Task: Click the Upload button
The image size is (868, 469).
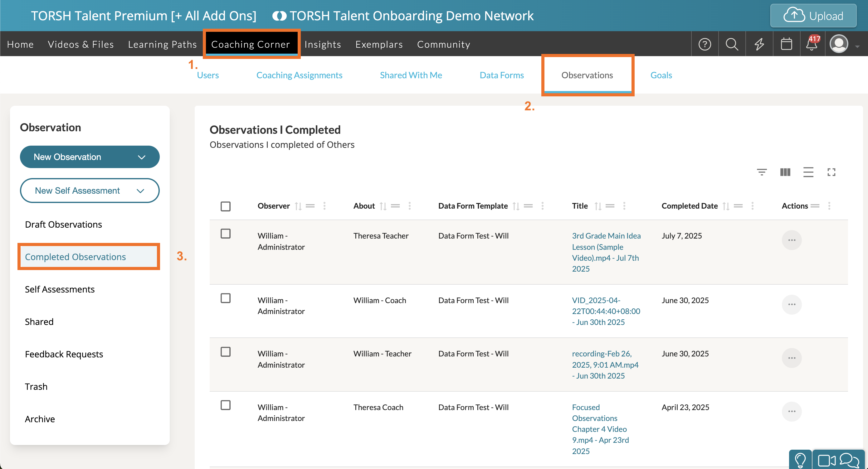Action: (x=813, y=16)
